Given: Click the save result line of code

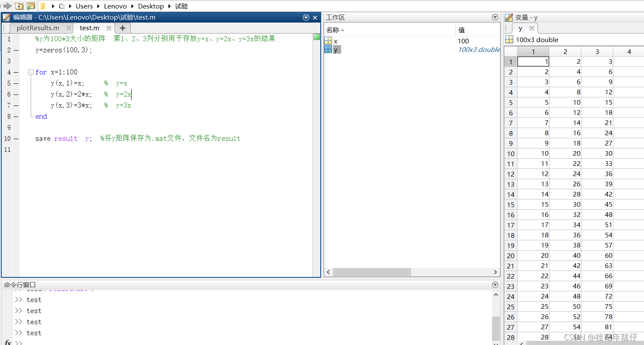Looking at the screenshot, I should point(138,138).
